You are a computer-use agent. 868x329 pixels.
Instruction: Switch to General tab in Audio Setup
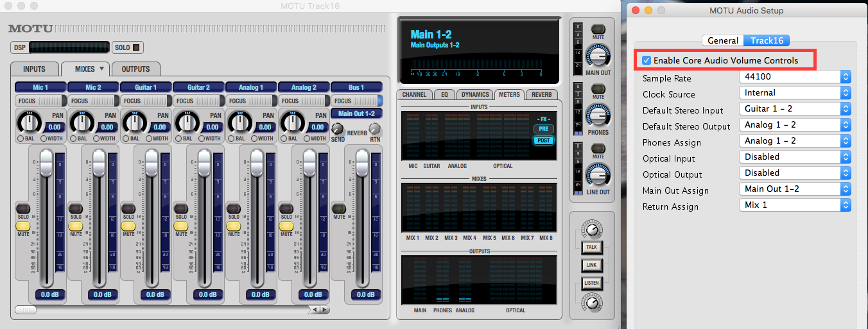(723, 40)
